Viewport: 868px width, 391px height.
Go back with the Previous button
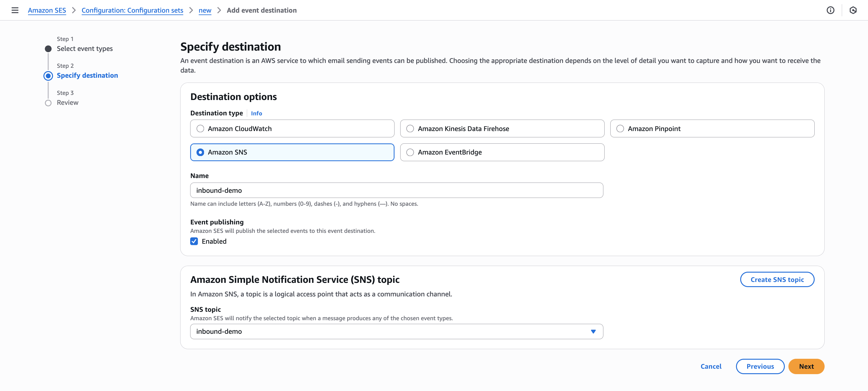click(x=760, y=366)
